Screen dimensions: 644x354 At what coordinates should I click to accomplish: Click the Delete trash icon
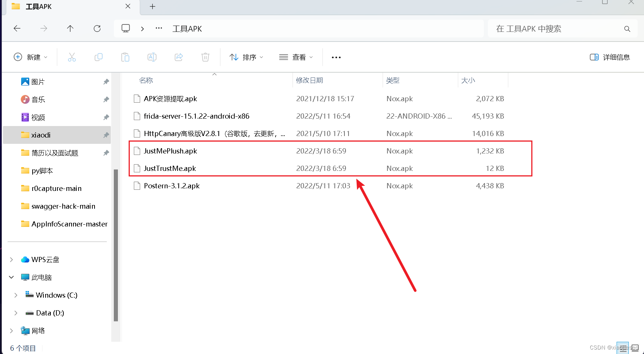coord(205,57)
